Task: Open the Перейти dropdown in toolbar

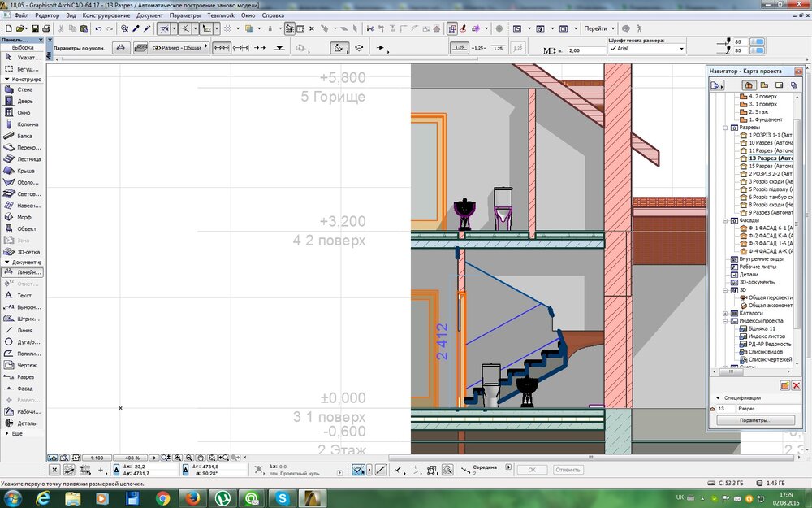Action: click(599, 28)
